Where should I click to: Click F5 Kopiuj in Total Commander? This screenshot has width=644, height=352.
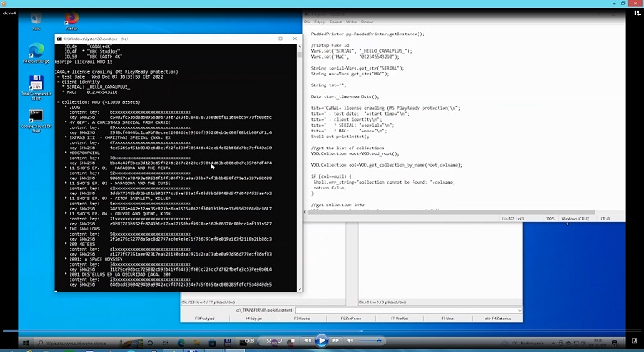[x=302, y=318]
